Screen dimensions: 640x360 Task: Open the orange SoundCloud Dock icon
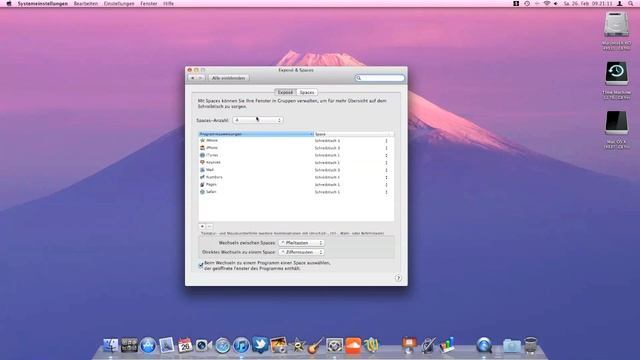(353, 345)
